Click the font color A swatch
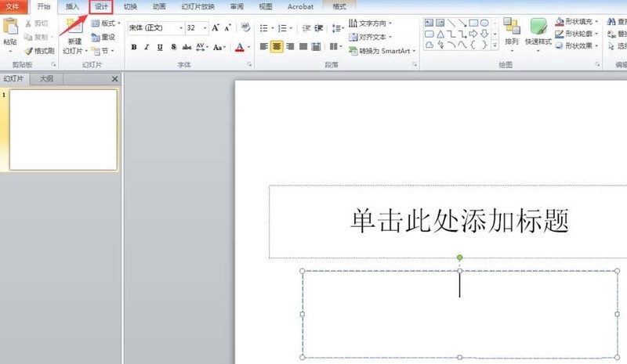 pos(240,47)
